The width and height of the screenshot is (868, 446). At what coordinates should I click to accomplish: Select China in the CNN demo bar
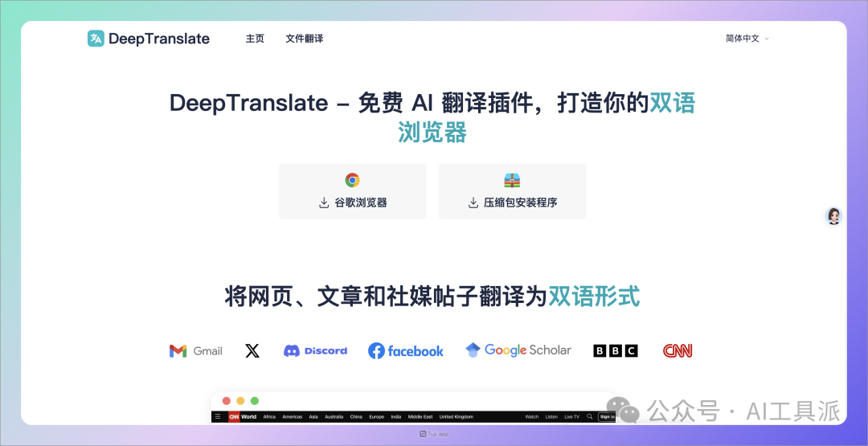(356, 417)
